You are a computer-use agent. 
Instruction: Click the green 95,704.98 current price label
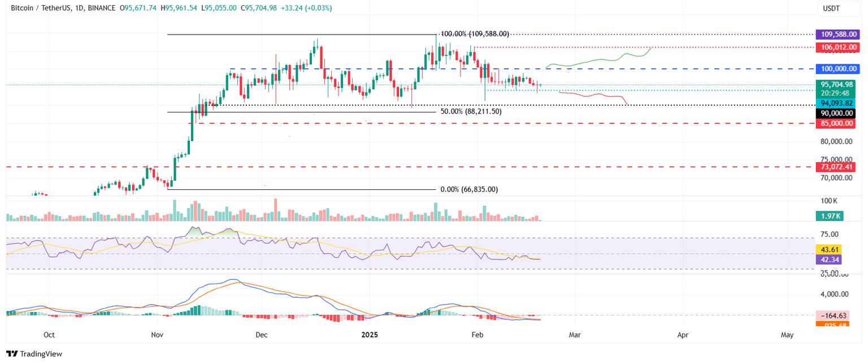pos(838,84)
